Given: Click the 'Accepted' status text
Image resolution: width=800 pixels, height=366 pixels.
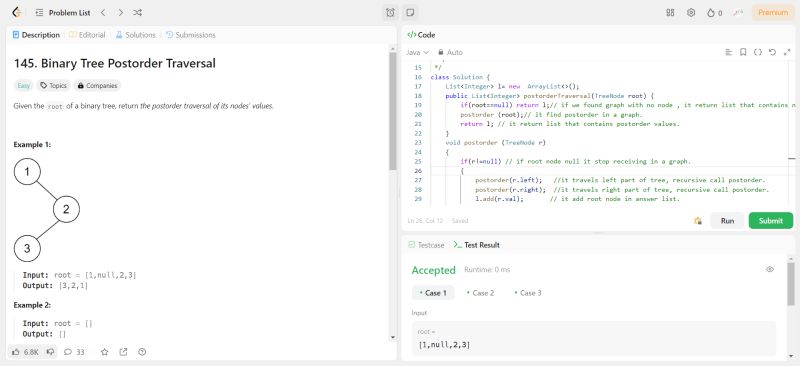Looking at the screenshot, I should pos(433,270).
